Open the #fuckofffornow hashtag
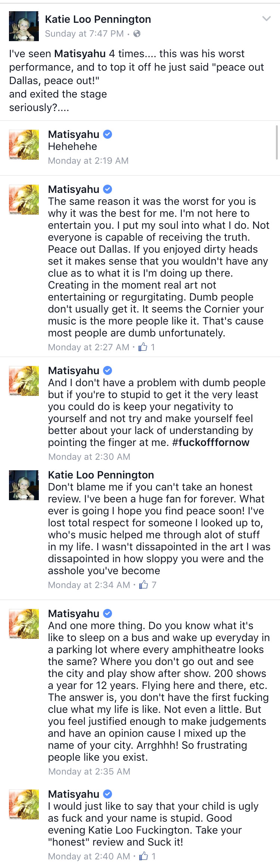The image size is (280, 868). tap(211, 443)
